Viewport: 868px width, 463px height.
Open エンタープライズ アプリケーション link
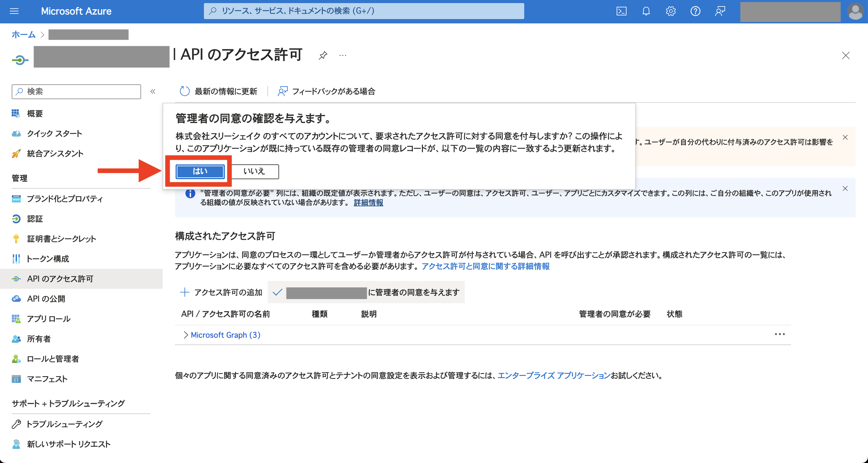pyautogui.click(x=554, y=376)
